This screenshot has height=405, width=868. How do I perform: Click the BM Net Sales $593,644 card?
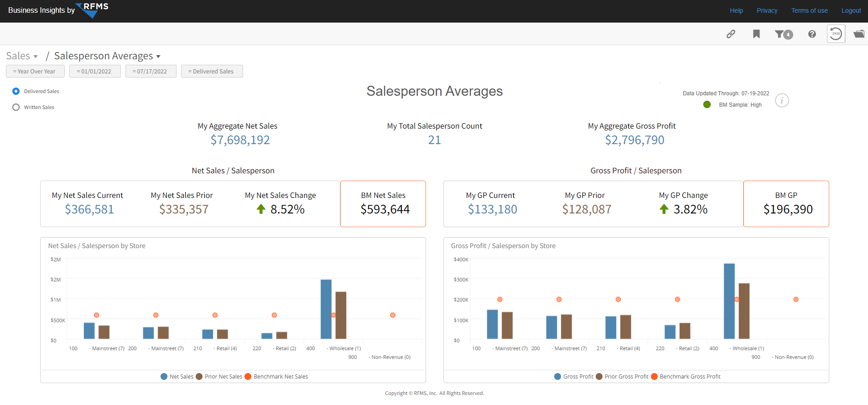coord(383,204)
